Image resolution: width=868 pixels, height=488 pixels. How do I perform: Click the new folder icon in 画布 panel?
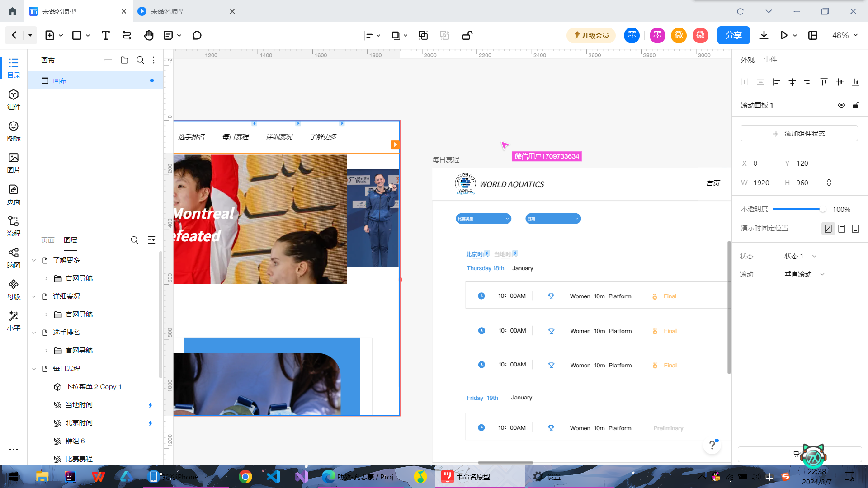pyautogui.click(x=124, y=60)
